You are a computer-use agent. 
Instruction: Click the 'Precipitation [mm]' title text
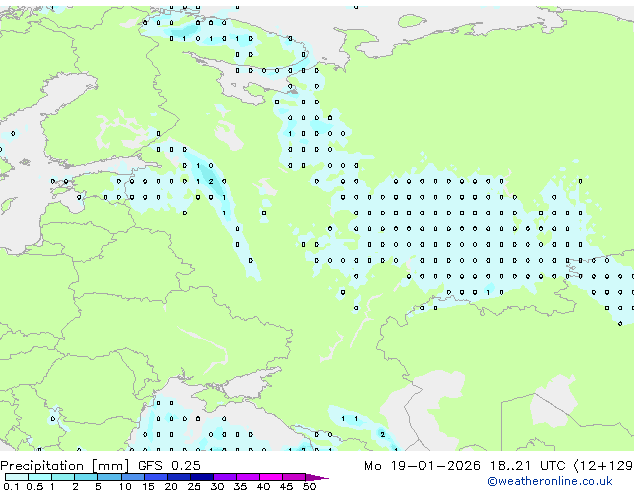tap(65, 466)
